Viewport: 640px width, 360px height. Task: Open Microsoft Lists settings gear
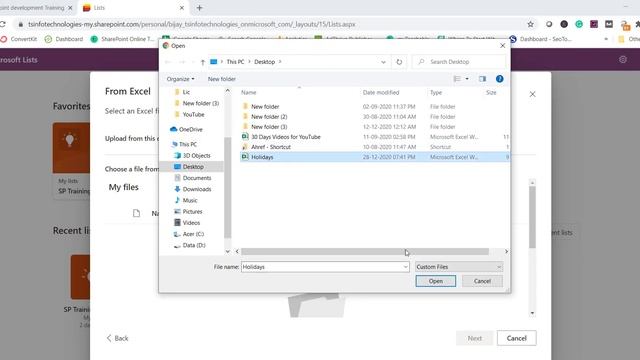tap(622, 60)
